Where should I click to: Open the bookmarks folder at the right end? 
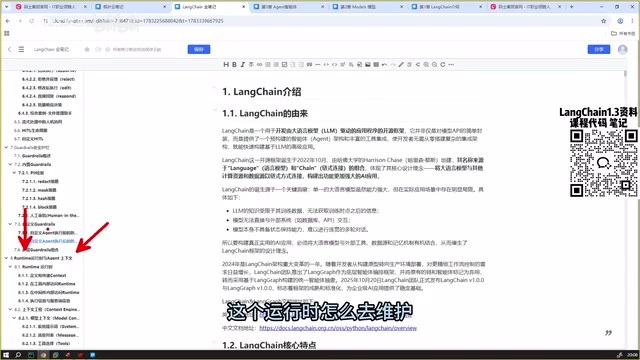623,33
